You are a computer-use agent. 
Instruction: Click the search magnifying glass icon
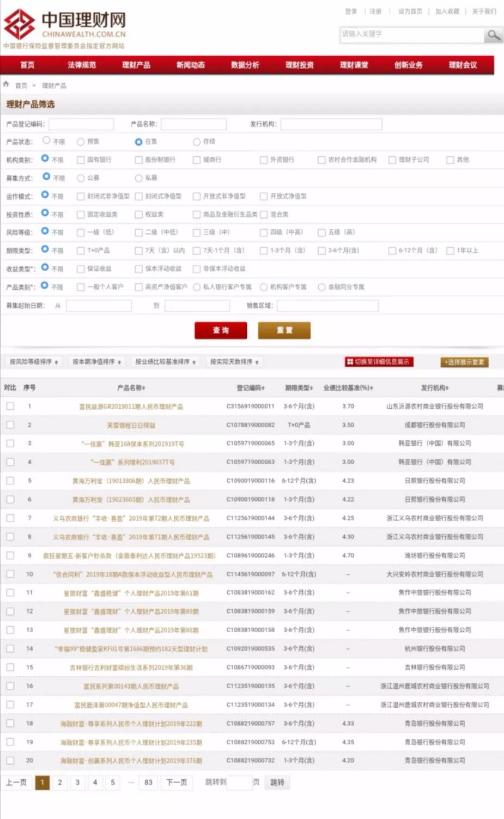[493, 35]
